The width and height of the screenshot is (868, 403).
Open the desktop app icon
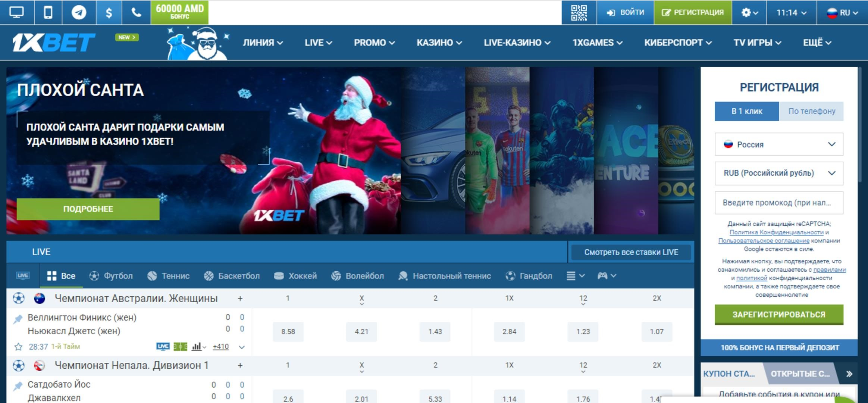pyautogui.click(x=17, y=12)
